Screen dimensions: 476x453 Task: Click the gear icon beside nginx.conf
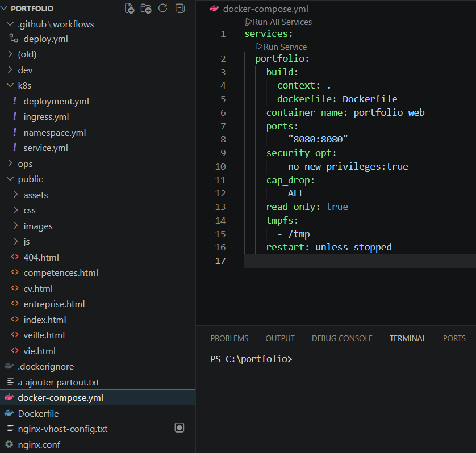(10, 444)
